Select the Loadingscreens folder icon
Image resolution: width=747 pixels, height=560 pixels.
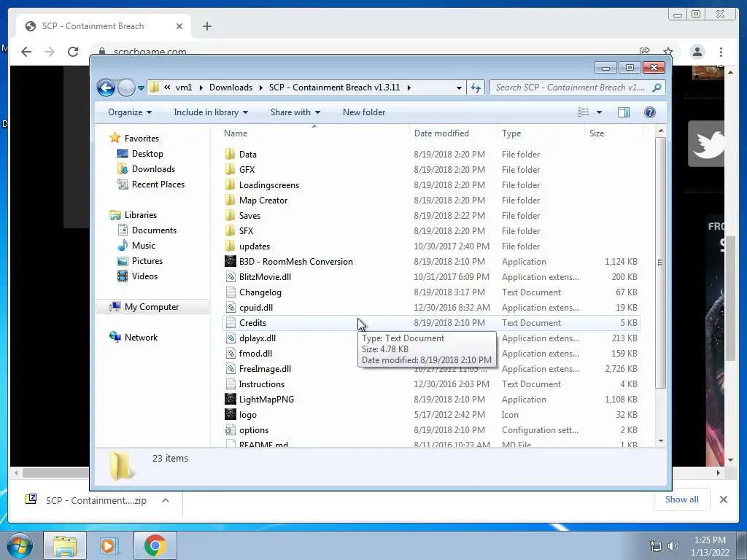230,184
